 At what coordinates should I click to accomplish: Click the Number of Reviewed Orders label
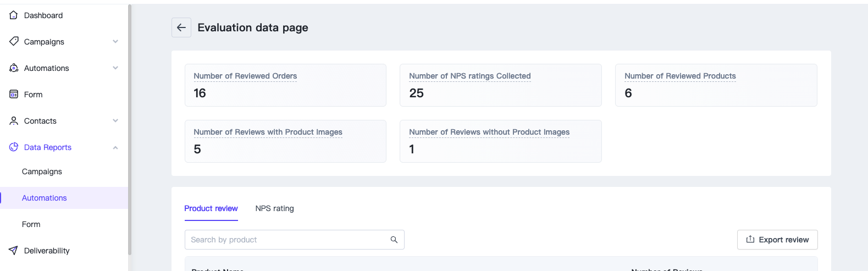click(x=245, y=76)
